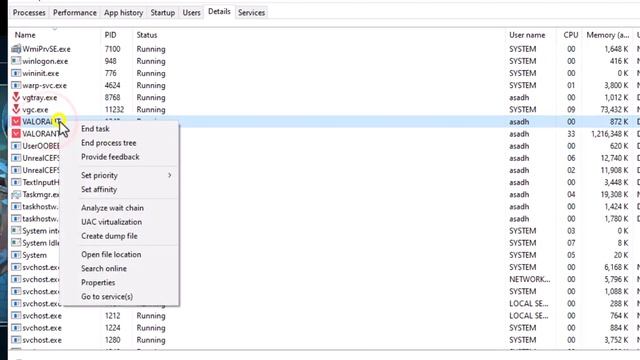Image resolution: width=640 pixels, height=360 pixels.
Task: Click the winlogon.exe process icon
Action: coord(16,61)
